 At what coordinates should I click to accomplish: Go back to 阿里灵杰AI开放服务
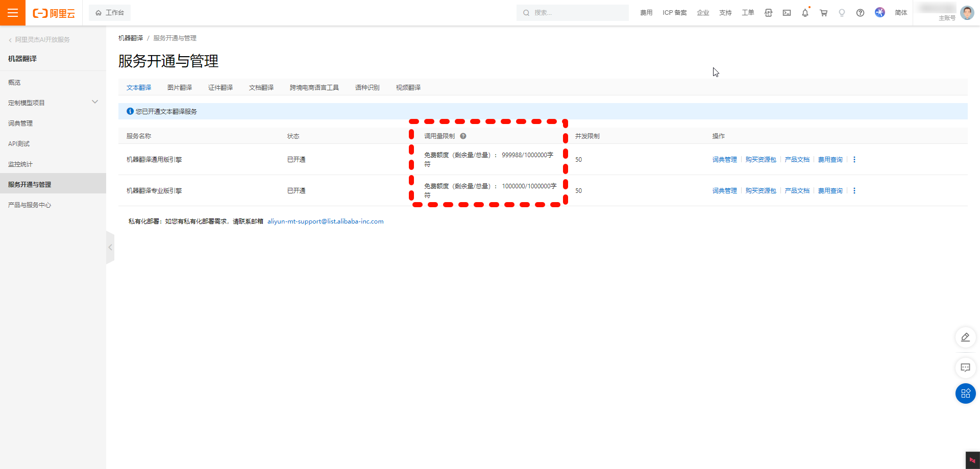pos(39,40)
